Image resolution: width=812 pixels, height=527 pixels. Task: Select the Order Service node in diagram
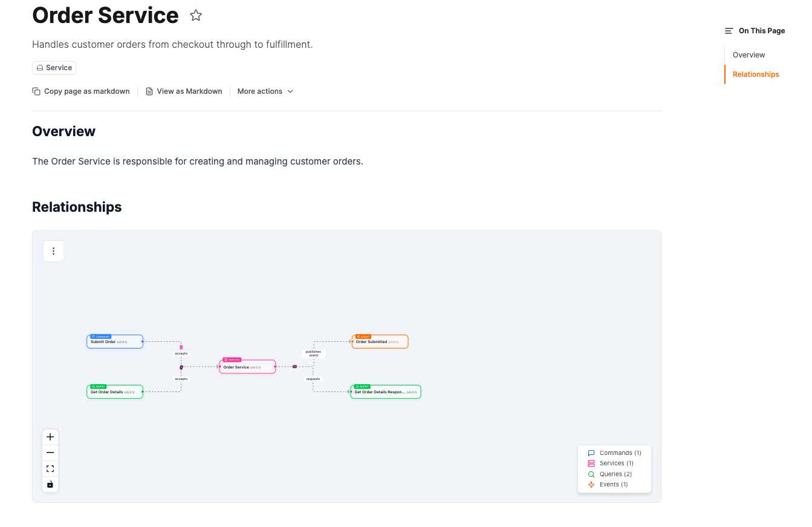tap(247, 367)
